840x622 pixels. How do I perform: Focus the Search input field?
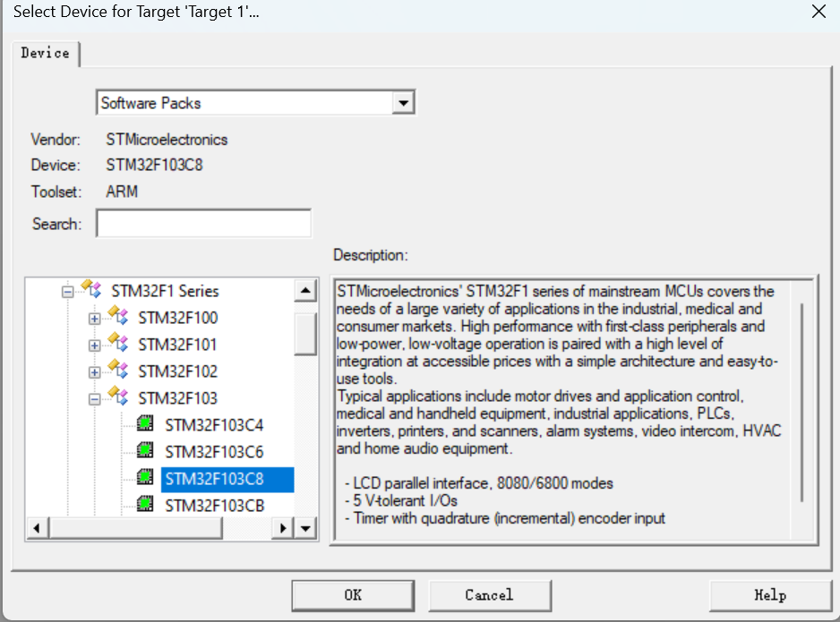[203, 223]
